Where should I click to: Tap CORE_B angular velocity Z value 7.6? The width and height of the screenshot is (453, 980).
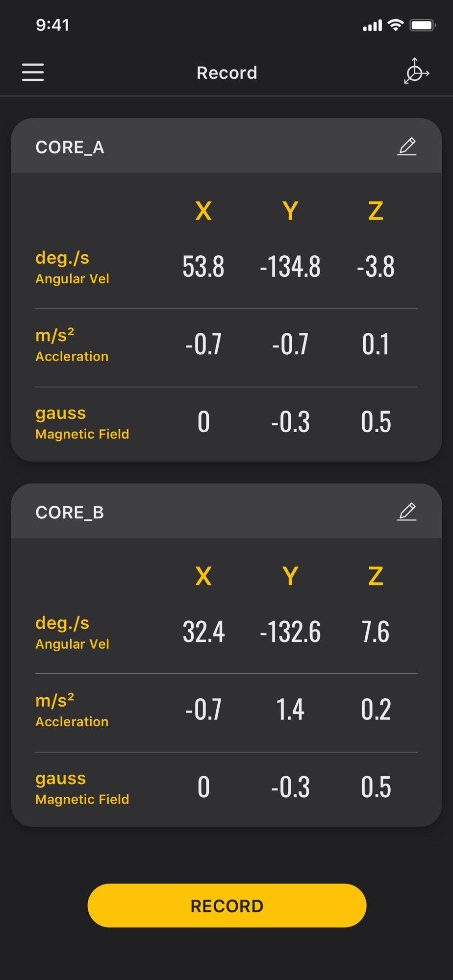point(376,632)
